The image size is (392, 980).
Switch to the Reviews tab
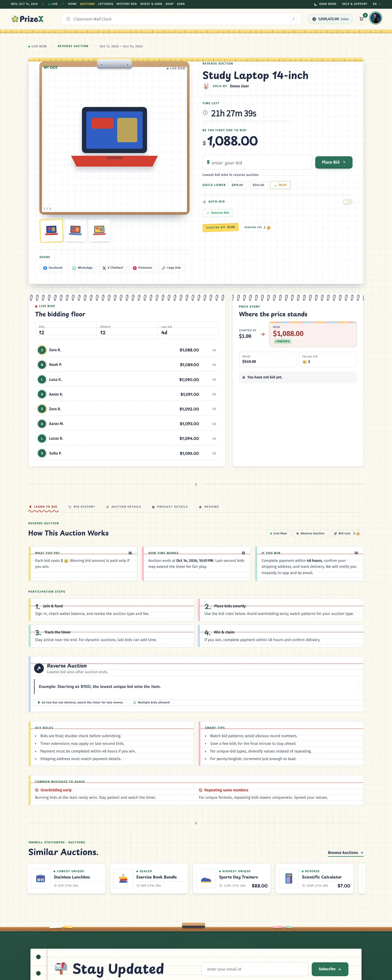[209, 507]
